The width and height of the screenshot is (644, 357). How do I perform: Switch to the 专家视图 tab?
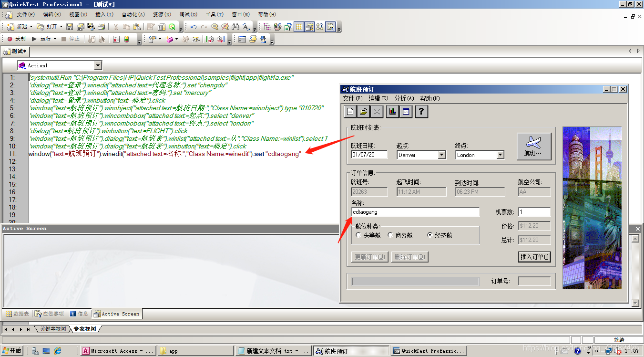85,329
